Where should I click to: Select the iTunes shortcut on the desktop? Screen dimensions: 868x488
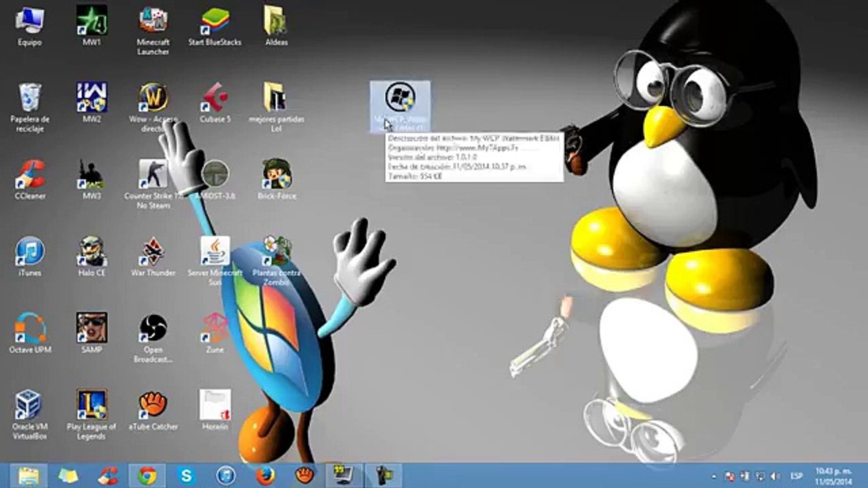pos(30,257)
